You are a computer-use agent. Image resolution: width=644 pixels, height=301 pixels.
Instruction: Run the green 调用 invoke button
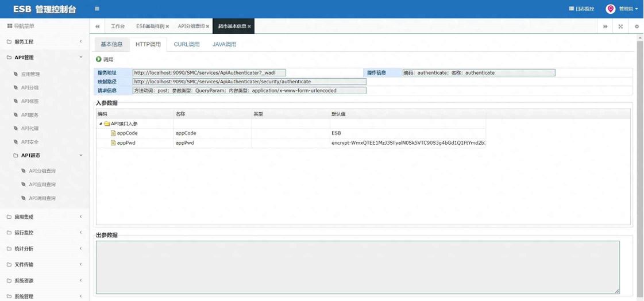coord(105,60)
